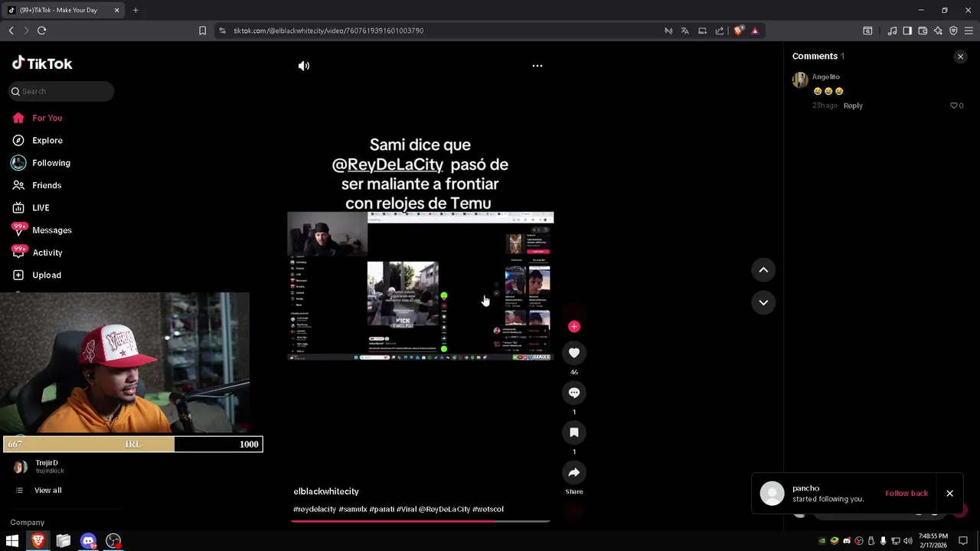Screen dimensions: 980x551
Task: Open the three-dots video options menu
Action: 537,66
